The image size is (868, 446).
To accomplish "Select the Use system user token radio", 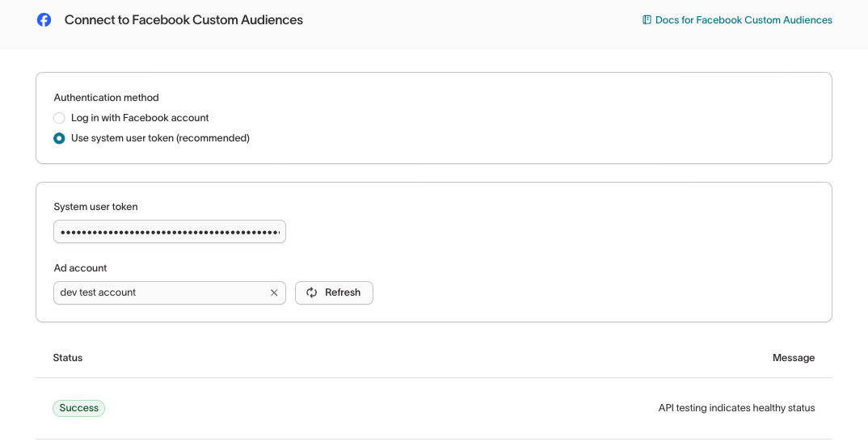I will coord(59,138).
